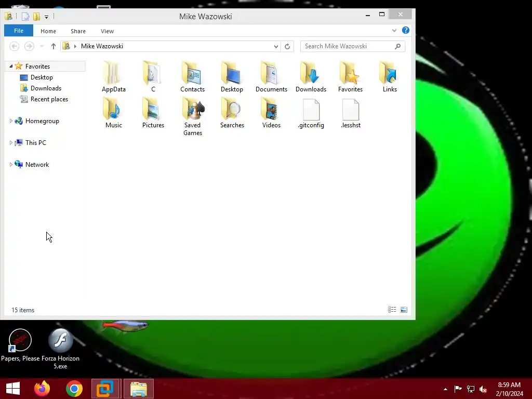Viewport: 532px width, 399px height.
Task: Click the muted volume tray icon
Action: pyautogui.click(x=483, y=389)
